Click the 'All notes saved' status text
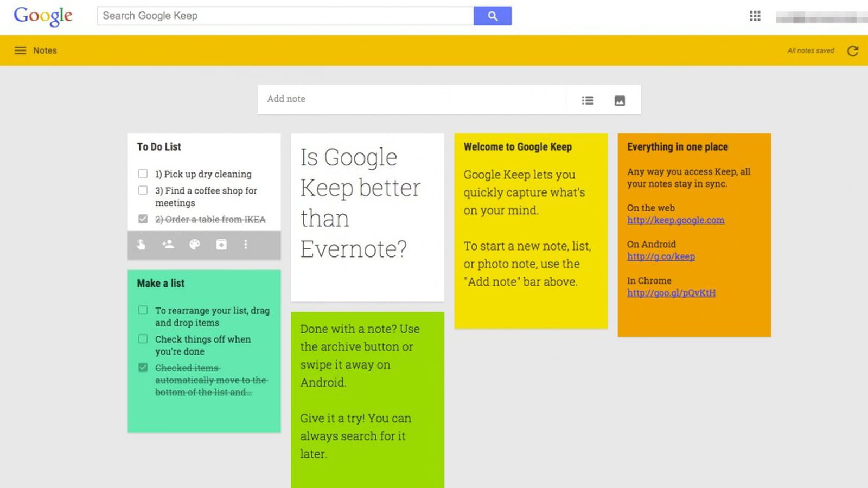868x488 pixels. [810, 50]
